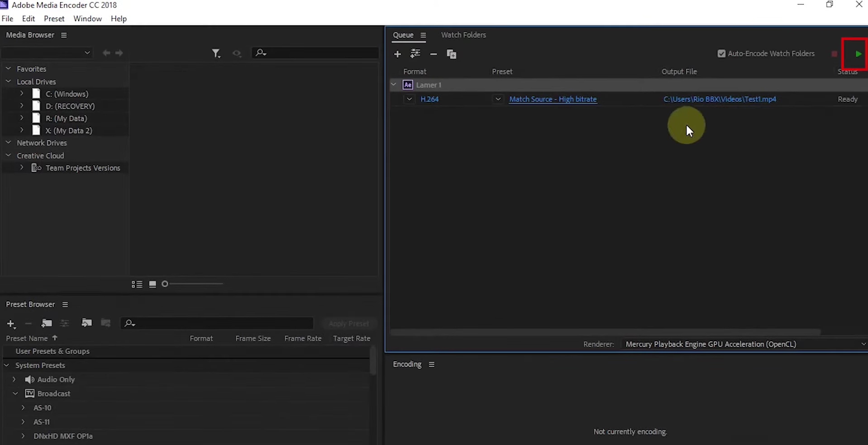
Task: Sort by Preset Name column
Action: (x=27, y=338)
